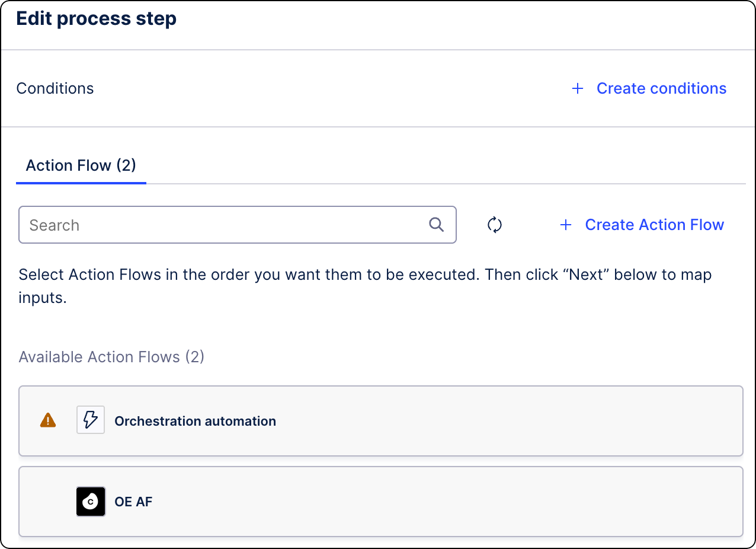Click the search magnifier icon
This screenshot has width=756, height=549.
(x=436, y=225)
